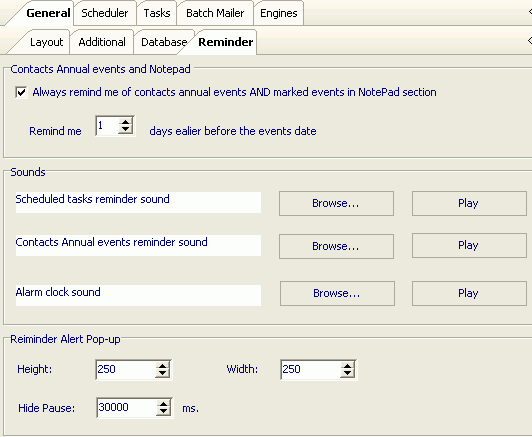Decrease the pop-up Width value
This screenshot has height=437, width=532.
point(347,373)
